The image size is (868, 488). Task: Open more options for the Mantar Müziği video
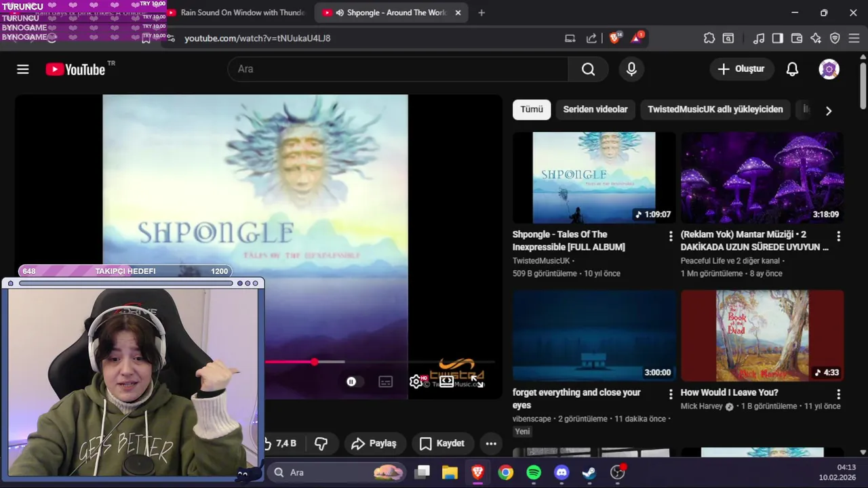tap(839, 236)
